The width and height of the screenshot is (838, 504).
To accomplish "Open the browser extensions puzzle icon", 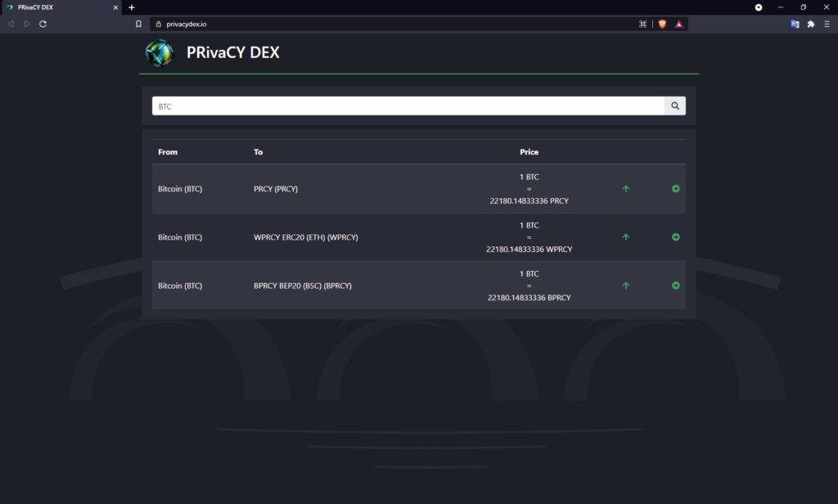I will [x=811, y=24].
